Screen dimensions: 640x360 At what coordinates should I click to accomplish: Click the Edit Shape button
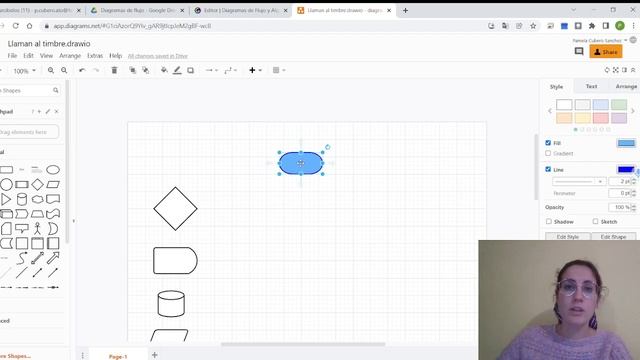pyautogui.click(x=613, y=237)
